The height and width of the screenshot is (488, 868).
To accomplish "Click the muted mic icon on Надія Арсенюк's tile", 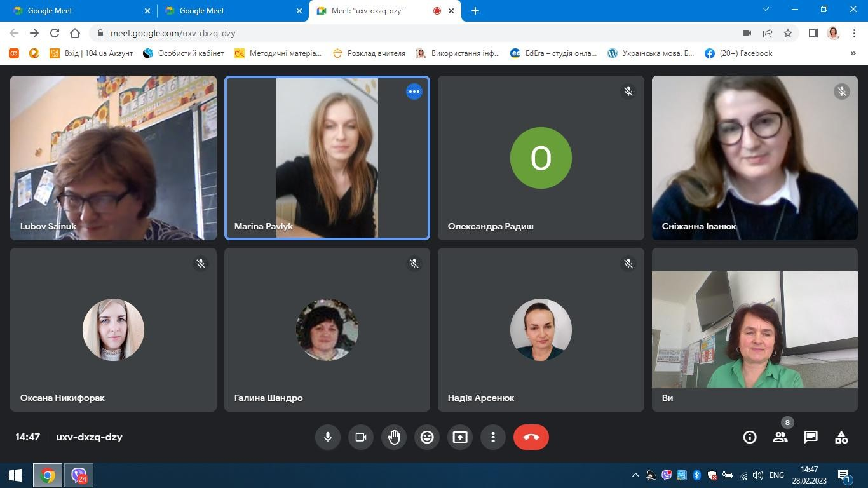I will (x=628, y=263).
